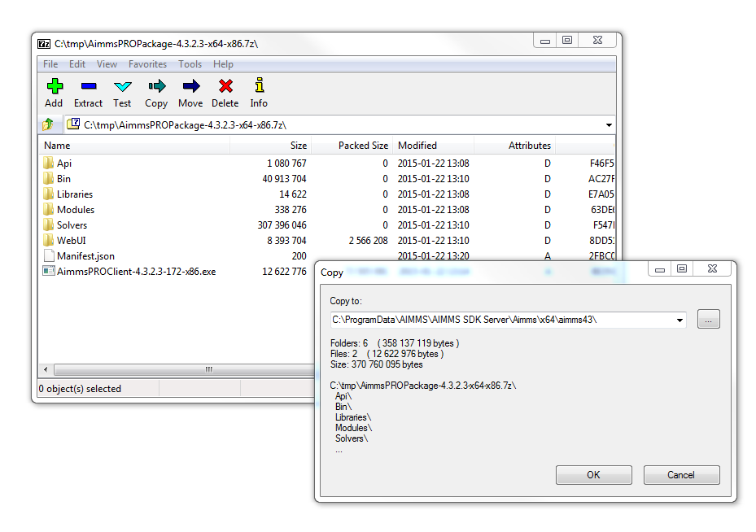The width and height of the screenshot is (756, 532).
Task: Select the Manifest.json file icon
Action: (x=48, y=255)
